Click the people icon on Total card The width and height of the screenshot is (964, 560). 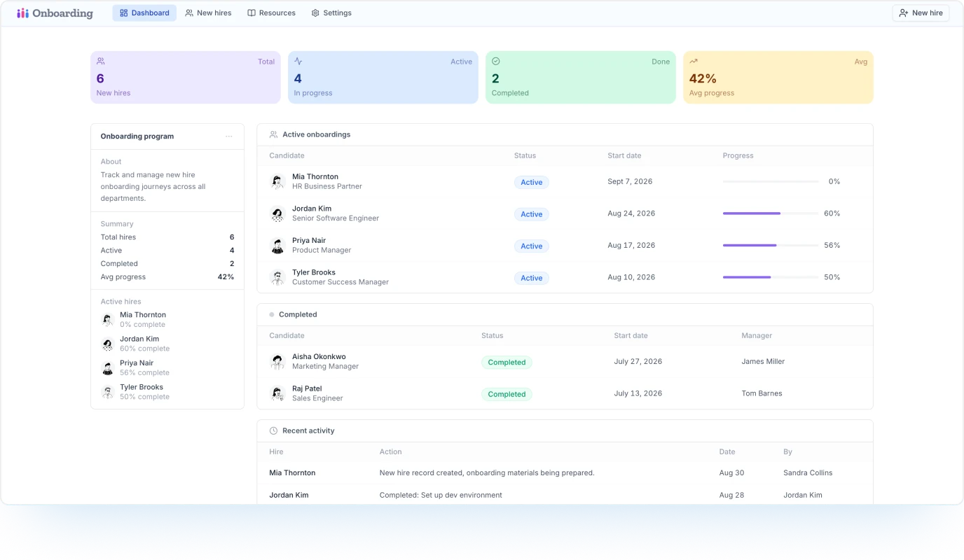101,61
